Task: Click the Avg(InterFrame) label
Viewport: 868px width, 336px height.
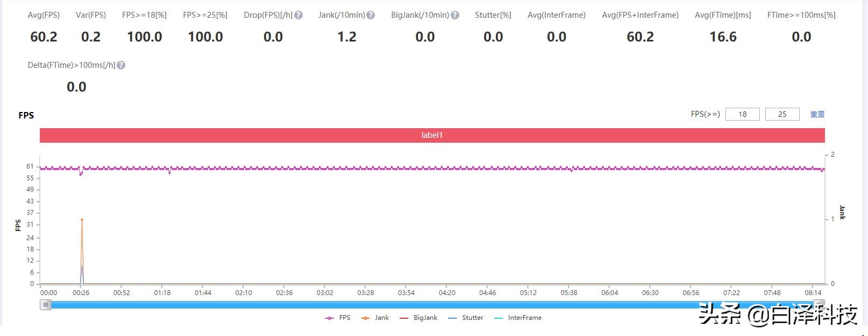Action: pos(557,15)
